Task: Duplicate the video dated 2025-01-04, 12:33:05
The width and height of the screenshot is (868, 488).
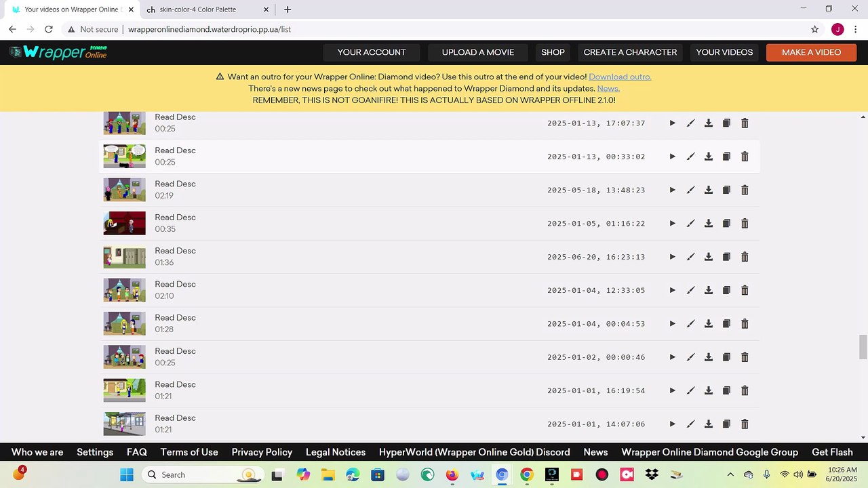Action: pyautogui.click(x=726, y=290)
